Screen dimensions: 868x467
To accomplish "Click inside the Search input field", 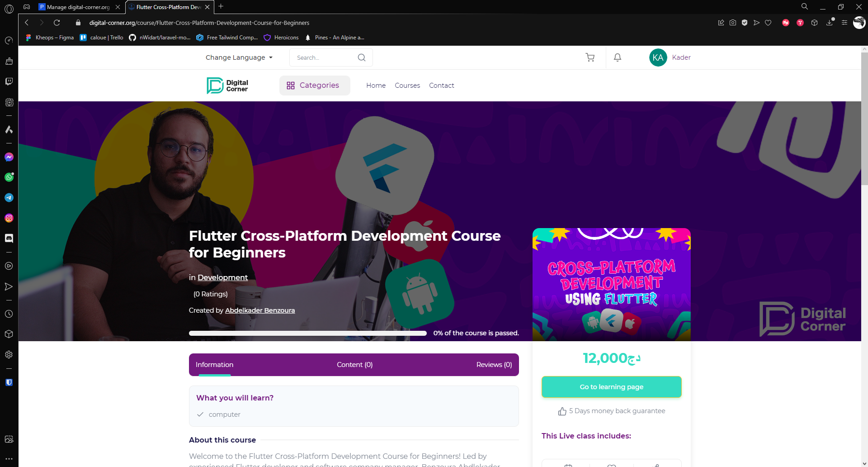I will (323, 57).
